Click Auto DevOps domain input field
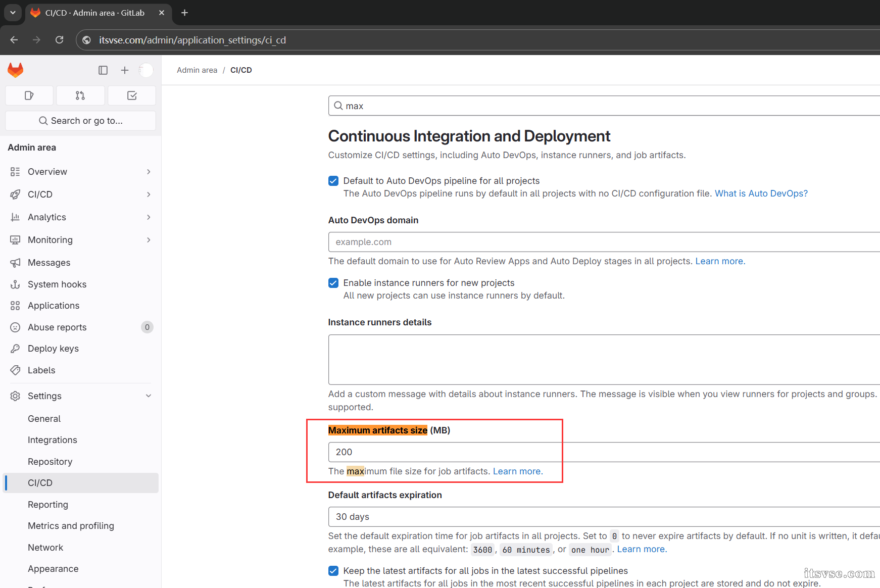880x588 pixels. 604,242
